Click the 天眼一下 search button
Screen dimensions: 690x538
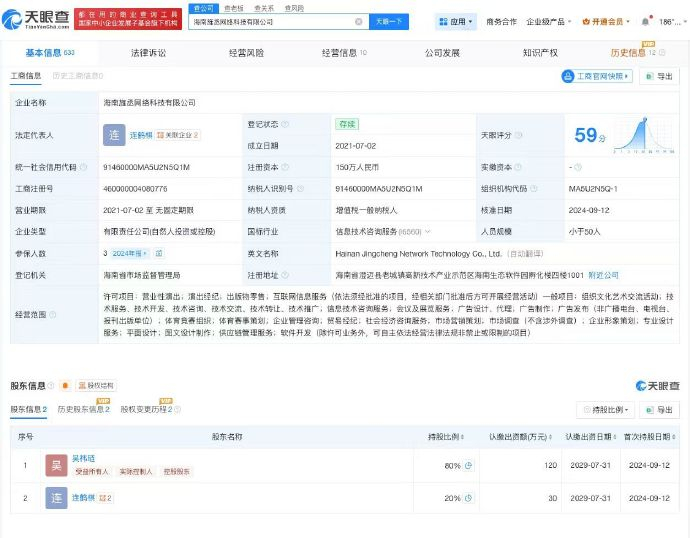point(389,21)
